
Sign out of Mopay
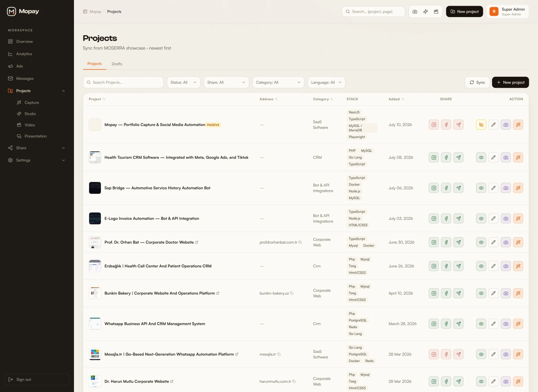pyautogui.click(x=37, y=380)
